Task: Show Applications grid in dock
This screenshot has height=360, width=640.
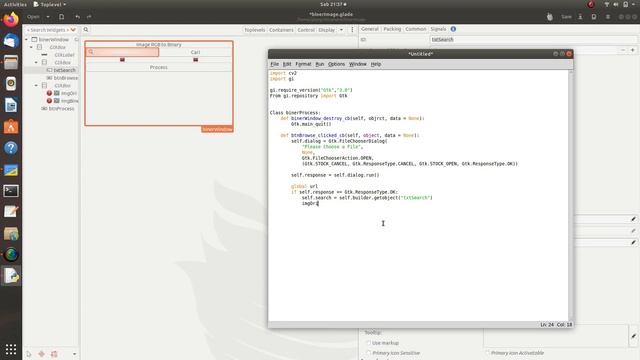Action: tap(11, 349)
